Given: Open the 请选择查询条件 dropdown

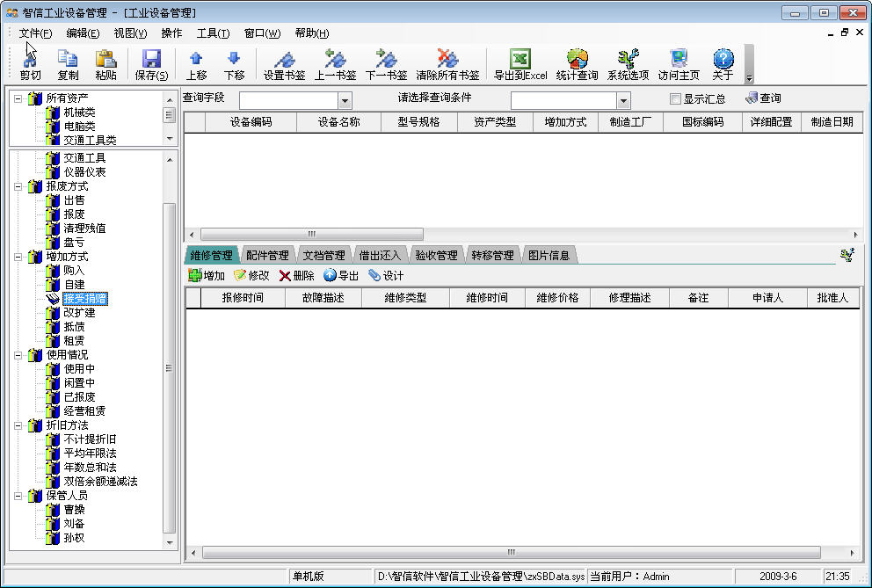Looking at the screenshot, I should [x=623, y=101].
